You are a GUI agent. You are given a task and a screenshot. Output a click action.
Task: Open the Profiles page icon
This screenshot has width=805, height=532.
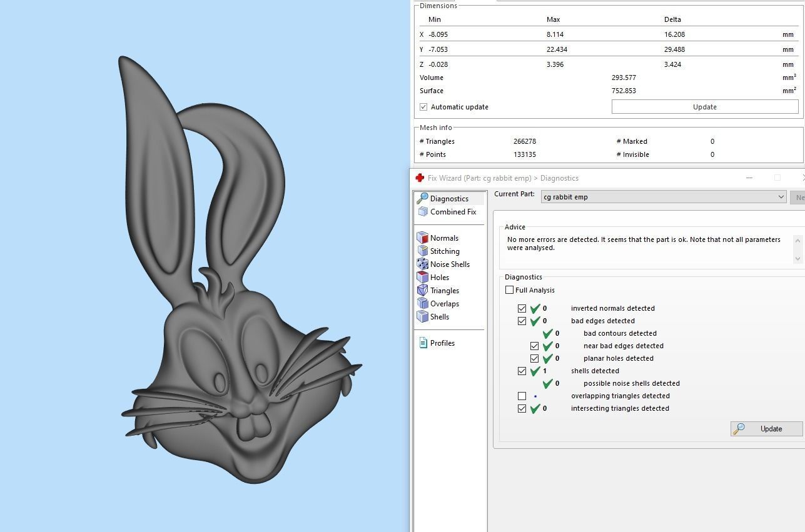pyautogui.click(x=423, y=343)
